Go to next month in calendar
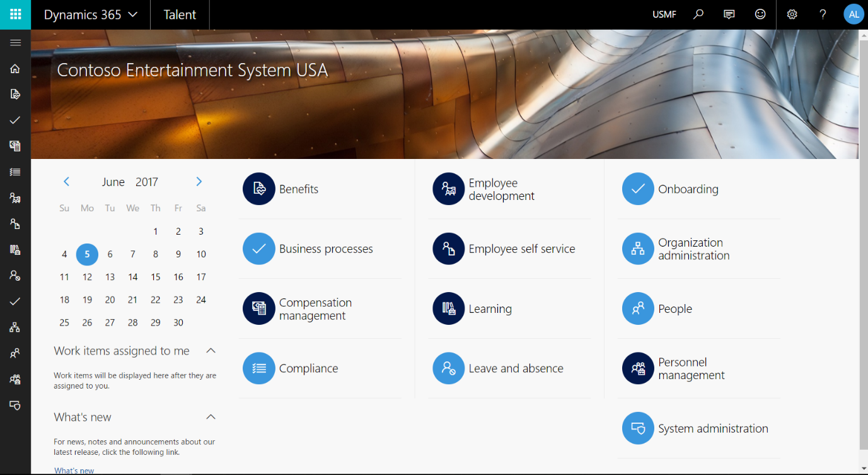This screenshot has width=868, height=475. click(x=199, y=182)
